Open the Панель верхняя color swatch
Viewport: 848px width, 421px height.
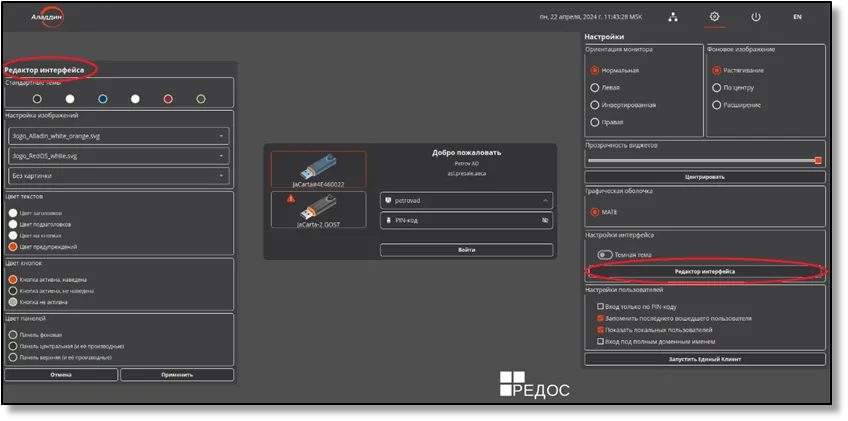click(13, 357)
